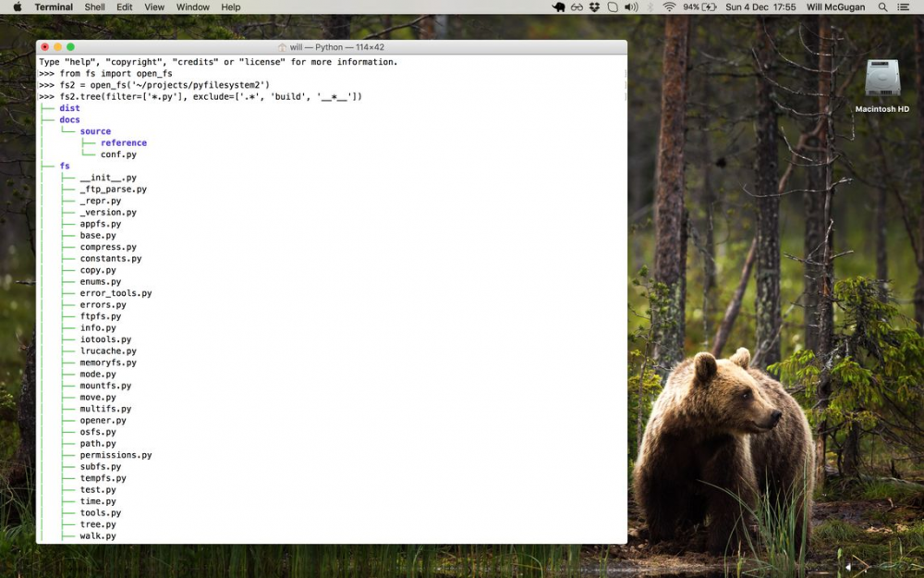The height and width of the screenshot is (578, 924).
Task: Click errors.py in the listing
Action: 103,305
